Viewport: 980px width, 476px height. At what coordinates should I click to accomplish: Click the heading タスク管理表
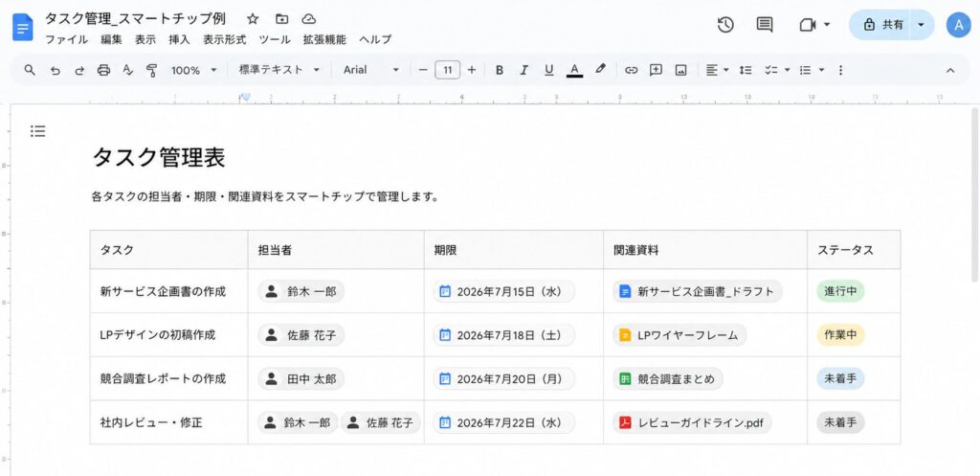tap(159, 158)
